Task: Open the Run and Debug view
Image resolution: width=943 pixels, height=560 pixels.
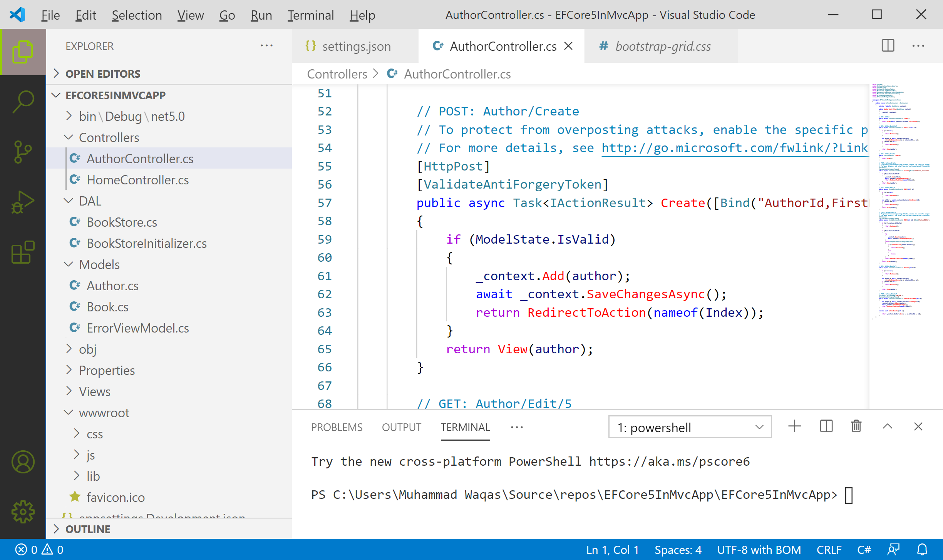Action: tap(23, 202)
